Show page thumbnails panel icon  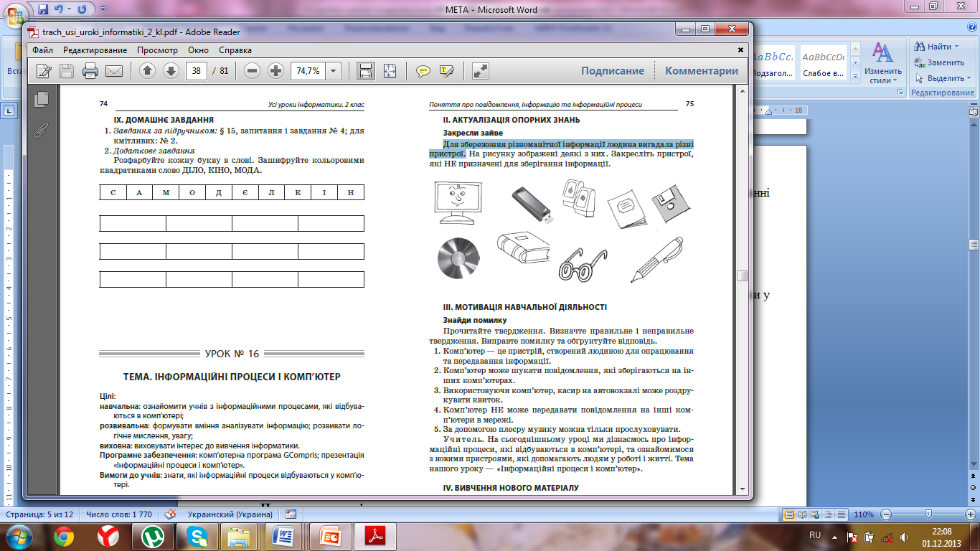coord(42,99)
